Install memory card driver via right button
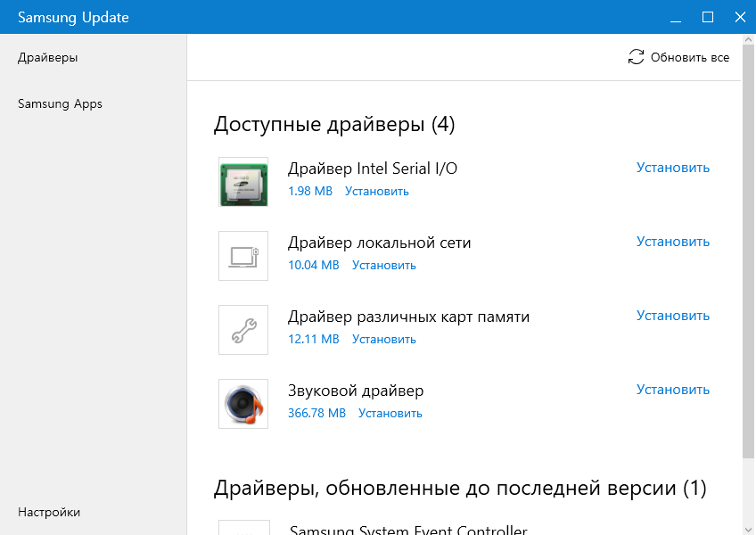Viewport: 756px width, 535px height. tap(673, 316)
